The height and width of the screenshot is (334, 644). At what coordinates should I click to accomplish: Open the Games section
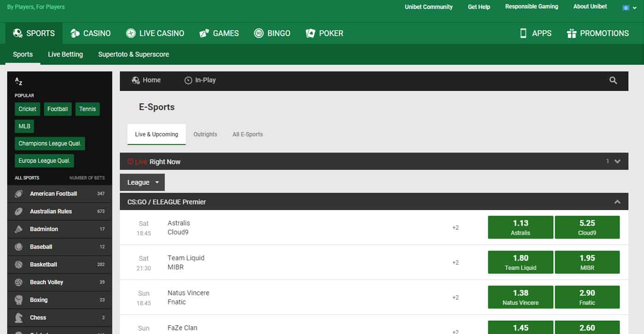click(219, 33)
